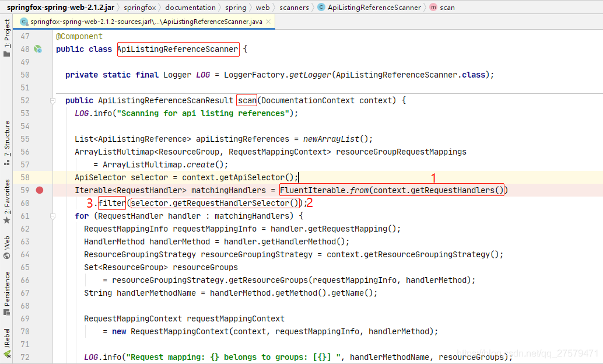Image resolution: width=603 pixels, height=364 pixels.
Task: Collapse the for loop at line 61
Action: (x=52, y=216)
